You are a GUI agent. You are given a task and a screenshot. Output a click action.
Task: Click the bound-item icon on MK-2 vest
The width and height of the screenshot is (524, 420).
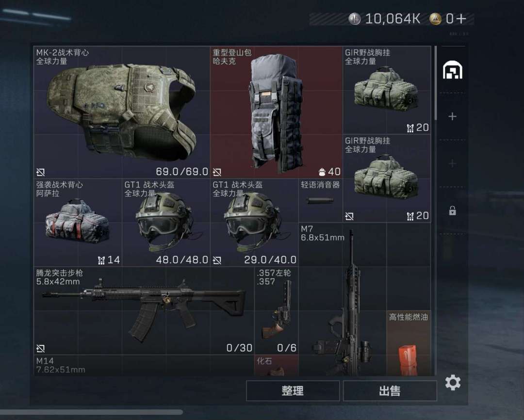click(x=40, y=172)
